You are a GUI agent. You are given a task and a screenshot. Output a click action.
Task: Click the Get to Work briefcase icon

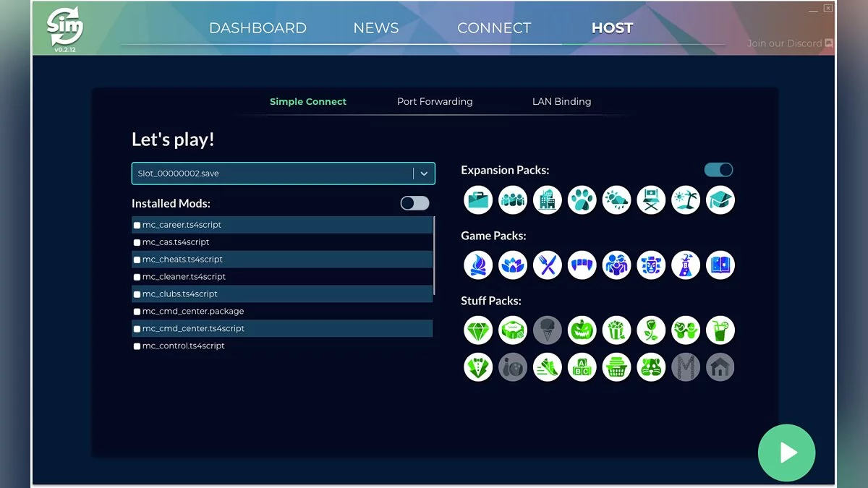pyautogui.click(x=478, y=200)
